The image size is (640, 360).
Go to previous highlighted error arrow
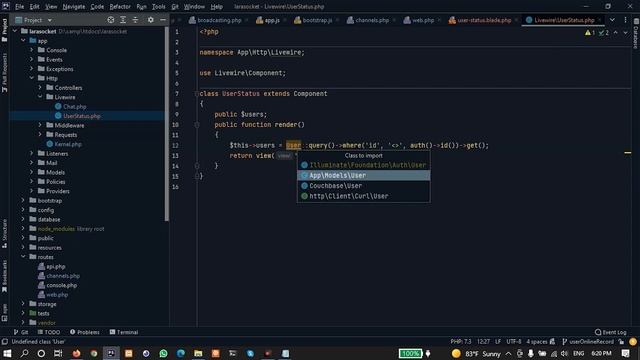(616, 33)
